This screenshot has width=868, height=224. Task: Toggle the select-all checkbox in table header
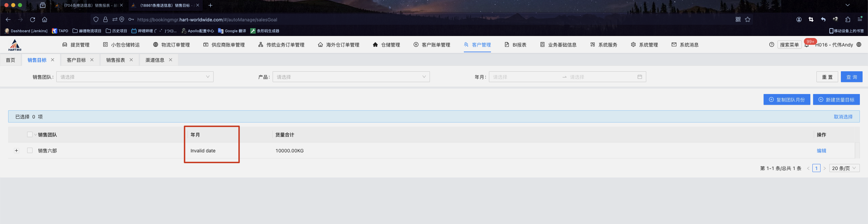[30, 135]
